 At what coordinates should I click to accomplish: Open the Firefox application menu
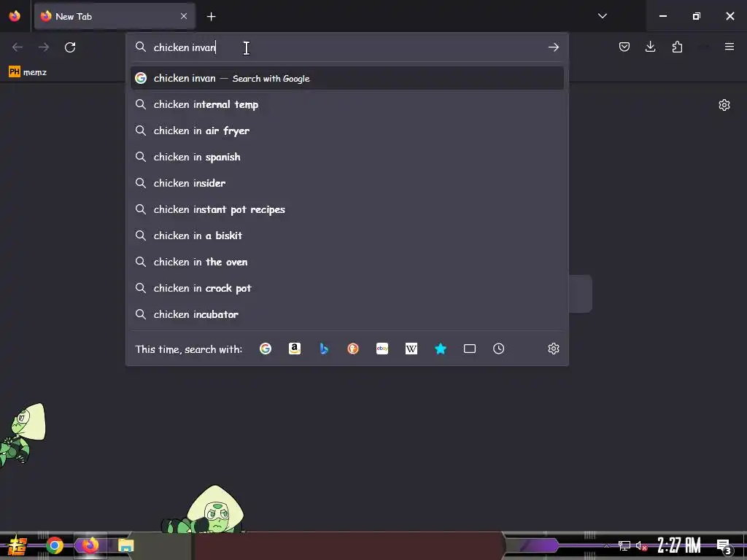coord(729,47)
